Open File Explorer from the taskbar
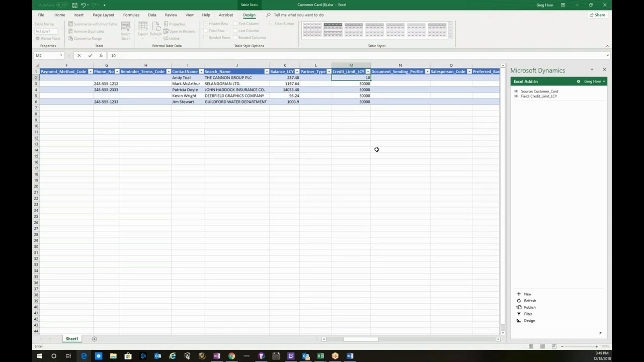 click(x=113, y=356)
